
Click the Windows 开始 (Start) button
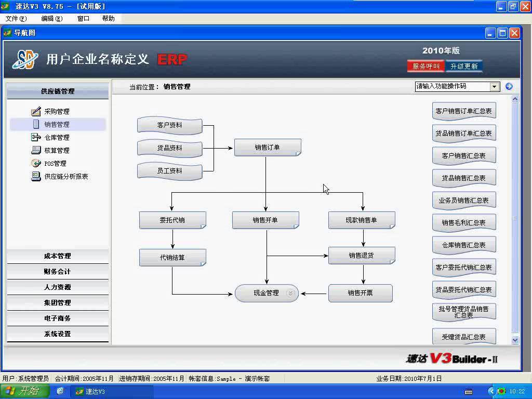pos(24,391)
